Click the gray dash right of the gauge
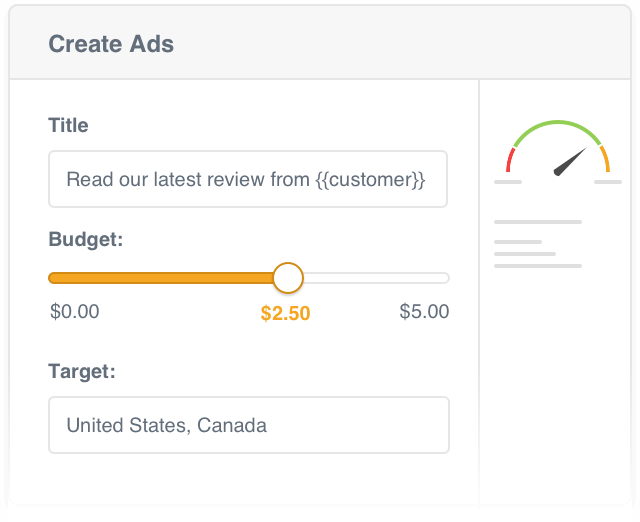640x522 pixels. 607,183
